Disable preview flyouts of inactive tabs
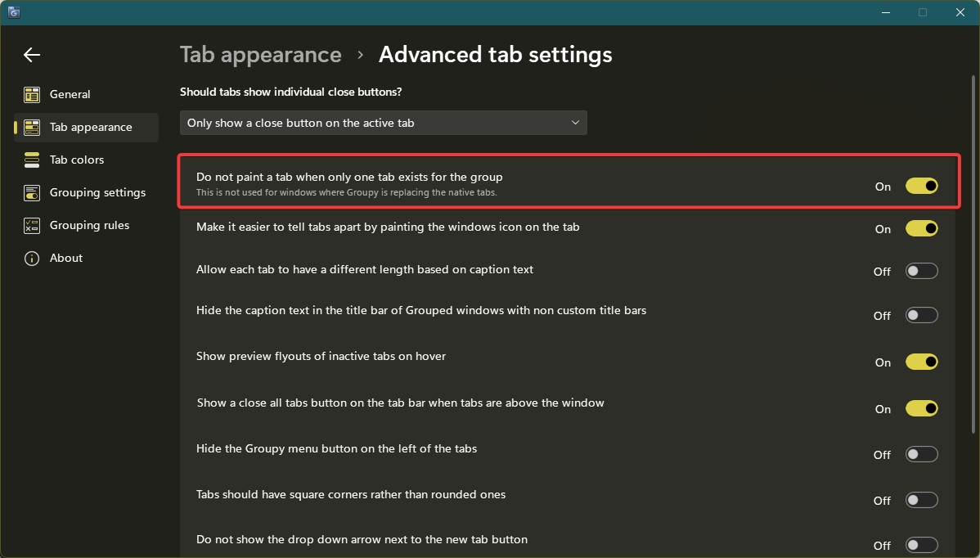This screenshot has height=558, width=980. point(921,362)
